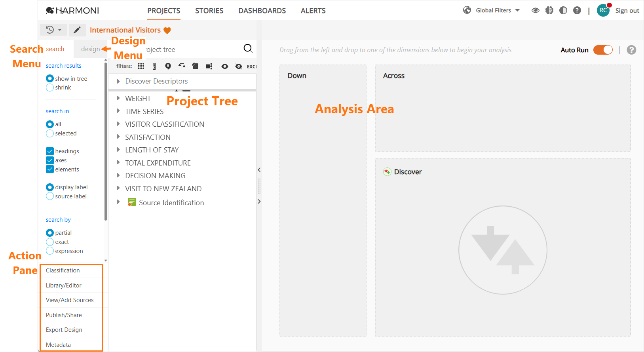Click the search menu vertical scrollbar

106,141
